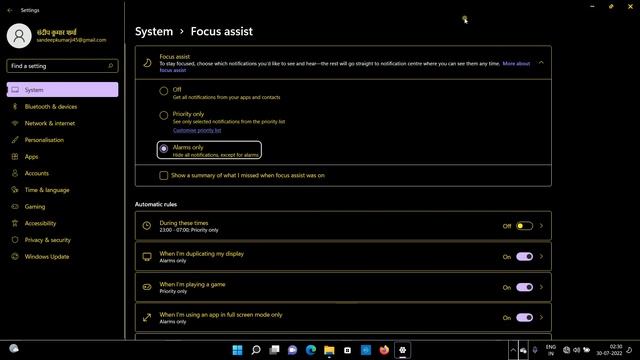Launch Microsoft Edge from taskbar
Image resolution: width=640 pixels, height=360 pixels.
pyautogui.click(x=311, y=350)
